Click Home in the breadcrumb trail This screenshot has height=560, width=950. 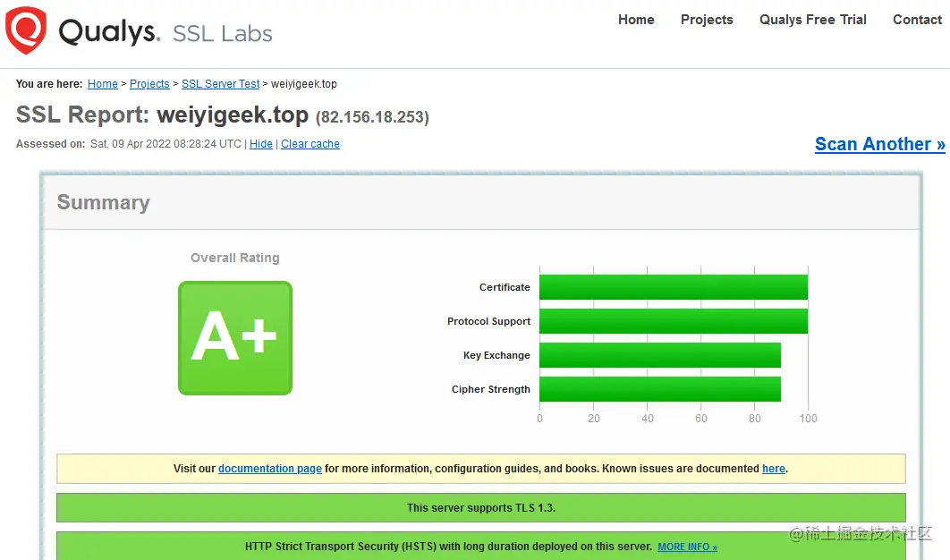[x=102, y=83]
